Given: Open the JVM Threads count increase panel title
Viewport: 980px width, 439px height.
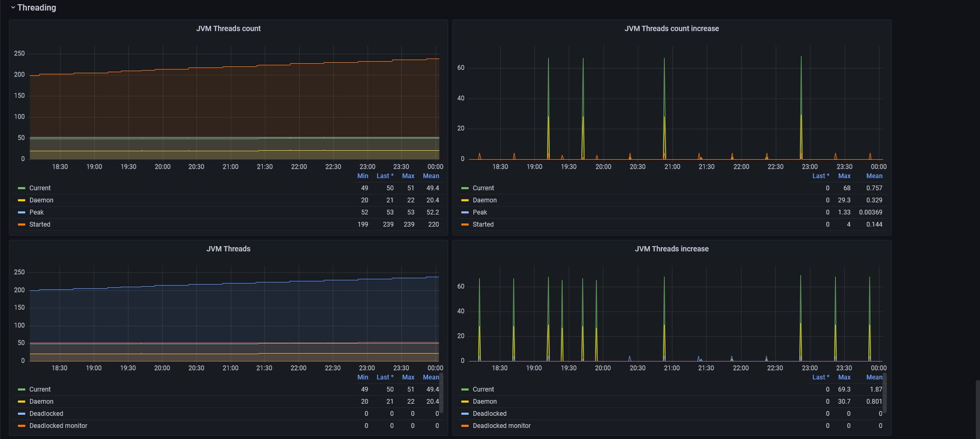Looking at the screenshot, I should [x=671, y=28].
